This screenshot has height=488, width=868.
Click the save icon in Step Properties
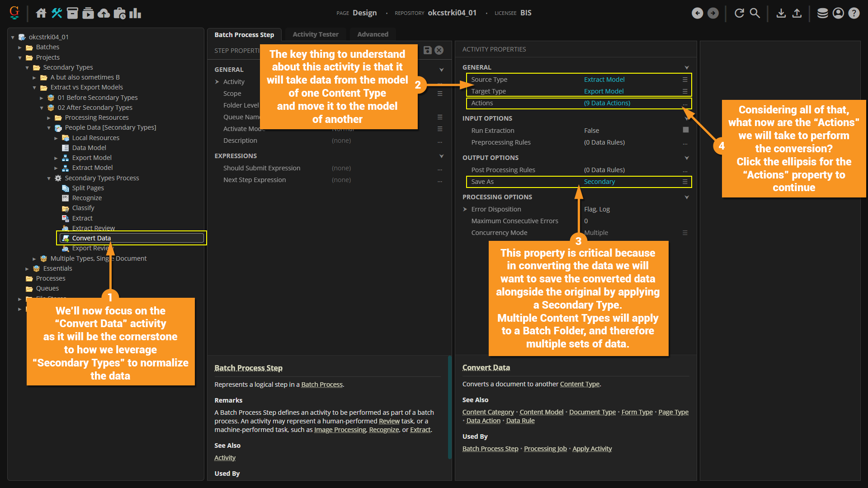pos(427,50)
